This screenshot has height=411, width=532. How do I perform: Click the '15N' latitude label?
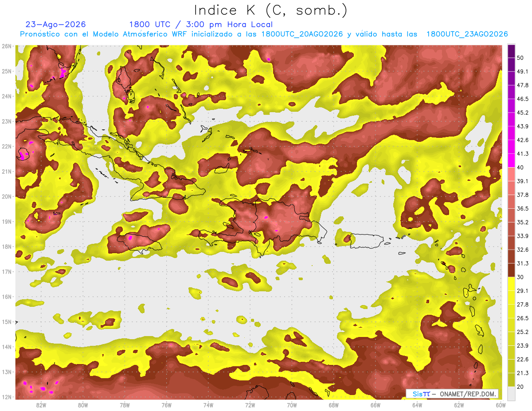click(6, 322)
